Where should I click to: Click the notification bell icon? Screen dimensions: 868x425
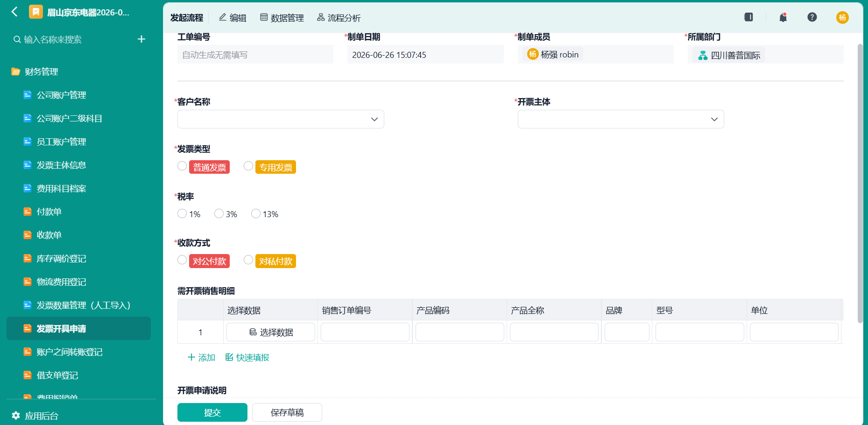783,17
